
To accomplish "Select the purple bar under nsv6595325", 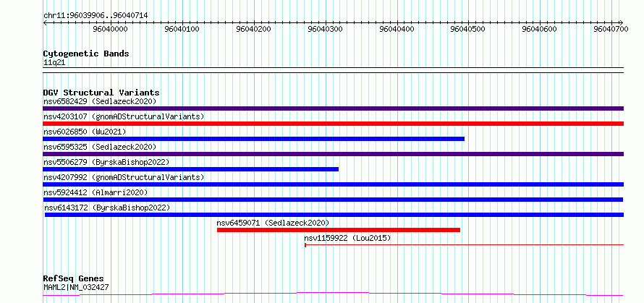I will click(x=334, y=154).
